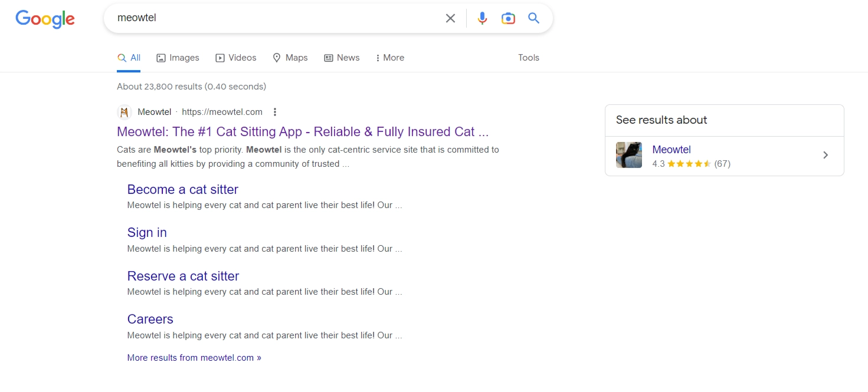Open the three-dot menu beside meowtel.com
Image resolution: width=868 pixels, height=392 pixels.
click(x=274, y=112)
